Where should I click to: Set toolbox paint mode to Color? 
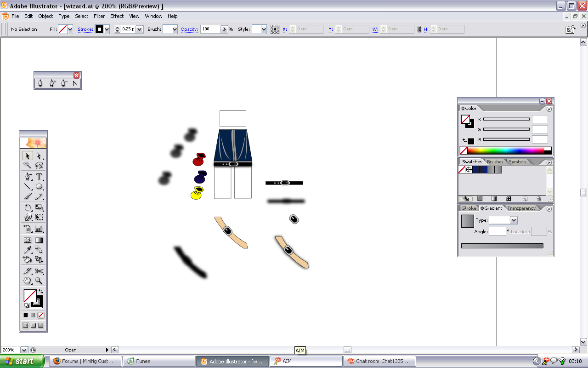pyautogui.click(x=26, y=315)
